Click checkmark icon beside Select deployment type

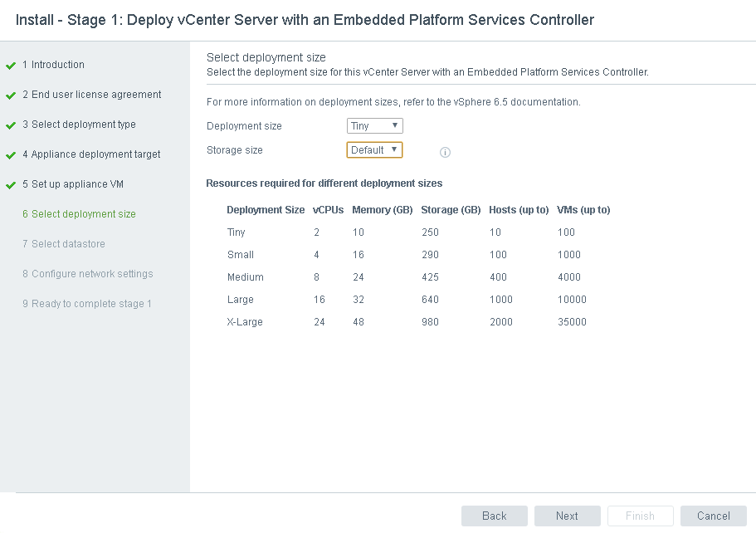pos(11,125)
